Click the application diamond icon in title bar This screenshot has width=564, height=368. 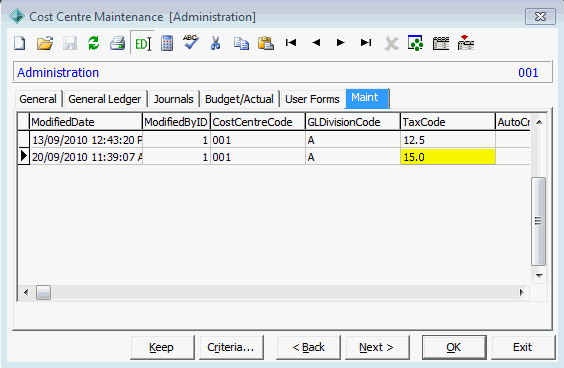(17, 17)
